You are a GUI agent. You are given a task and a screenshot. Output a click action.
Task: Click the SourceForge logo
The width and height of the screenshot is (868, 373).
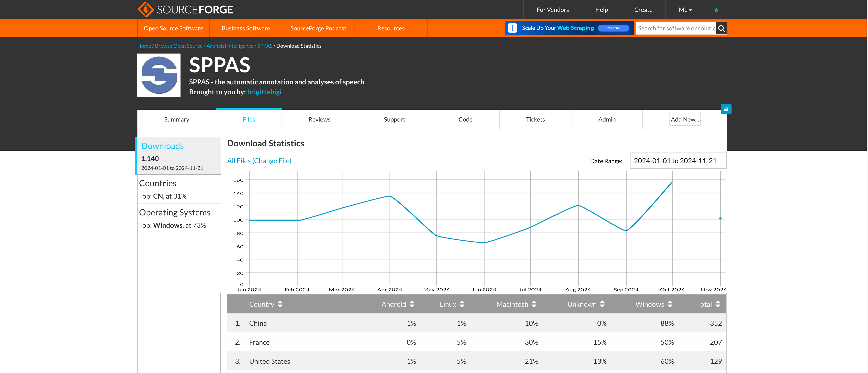[185, 9]
